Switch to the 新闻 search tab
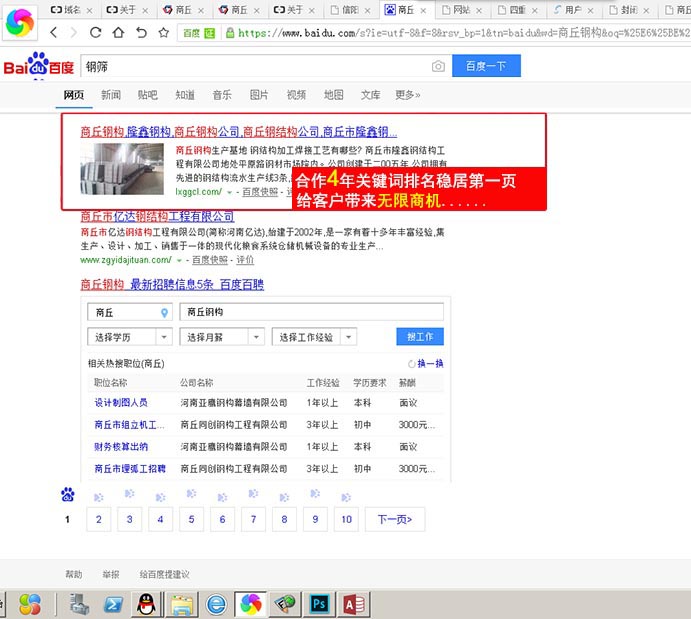691x619 pixels. [111, 95]
